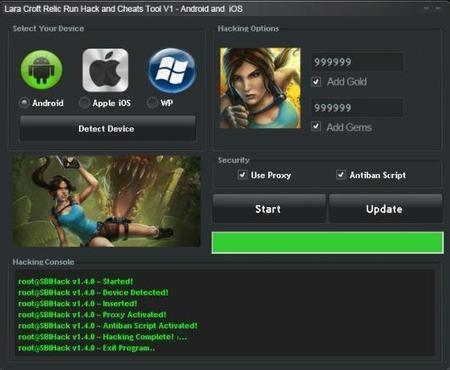The image size is (450, 370).
Task: Toggle the Antiban Script checkbox
Action: point(341,175)
